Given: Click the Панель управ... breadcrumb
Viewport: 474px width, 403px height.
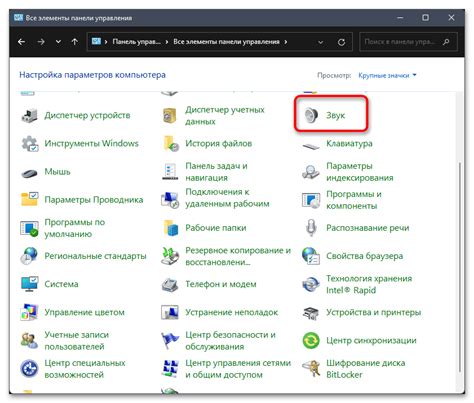Looking at the screenshot, I should tap(136, 42).
